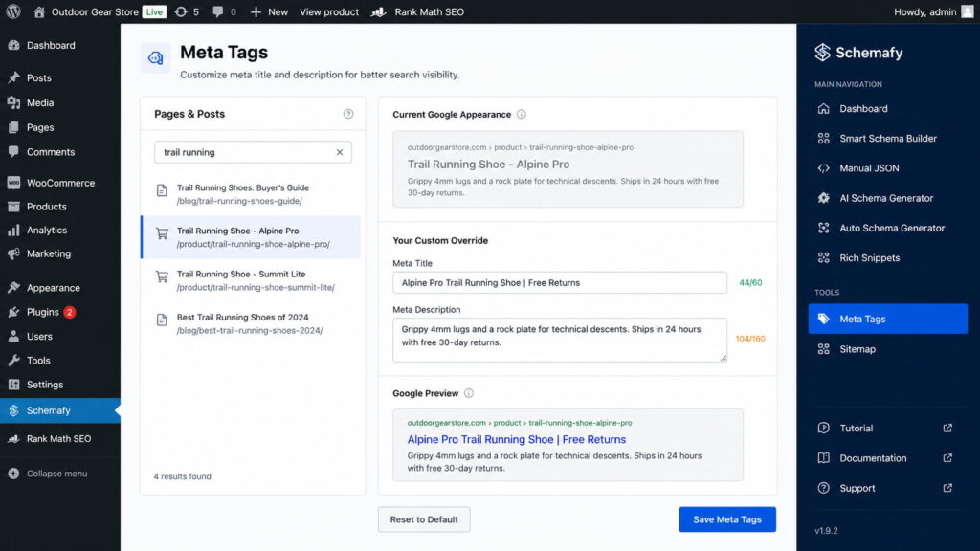Image resolution: width=980 pixels, height=551 pixels.
Task: Click the cart icon for Summit Lite
Action: pos(162,276)
